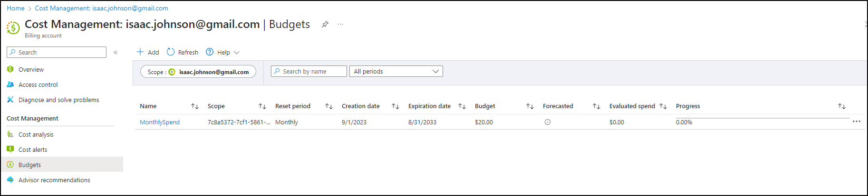Viewport: 868px width, 196px height.
Task: Open MonthlySpend row context menu ellipsis
Action: click(857, 121)
